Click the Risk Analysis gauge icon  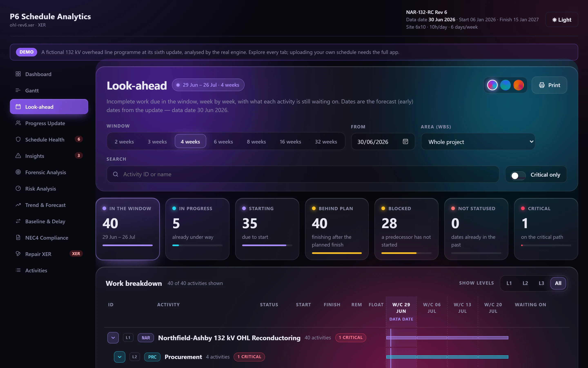point(18,188)
